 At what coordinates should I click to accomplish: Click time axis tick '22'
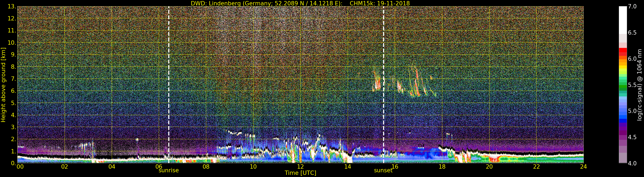pyautogui.click(x=536, y=166)
